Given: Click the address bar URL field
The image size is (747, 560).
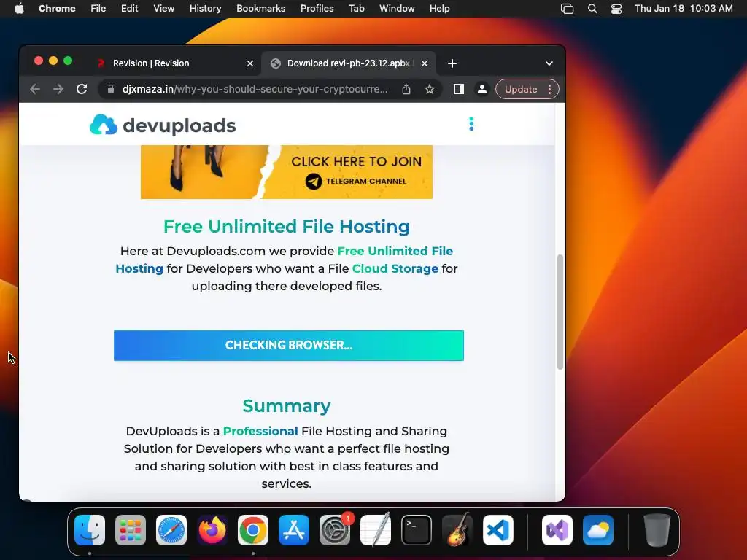Looking at the screenshot, I should point(255,89).
